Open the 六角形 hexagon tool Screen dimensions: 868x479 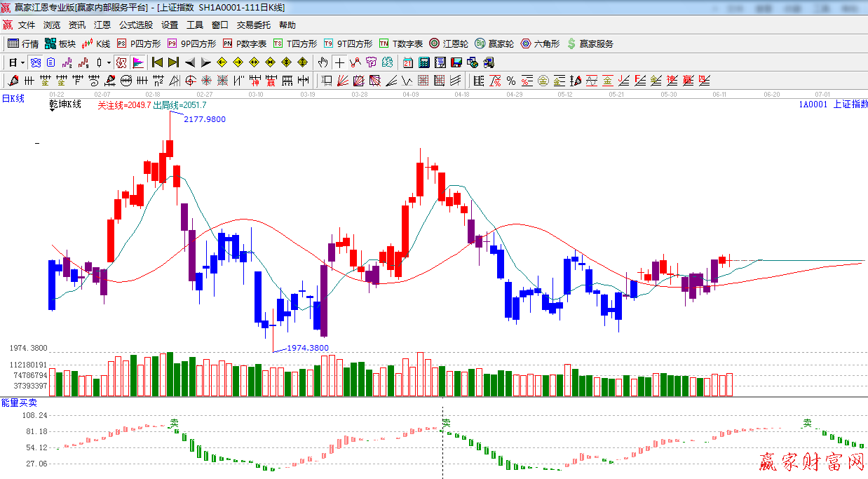[540, 43]
